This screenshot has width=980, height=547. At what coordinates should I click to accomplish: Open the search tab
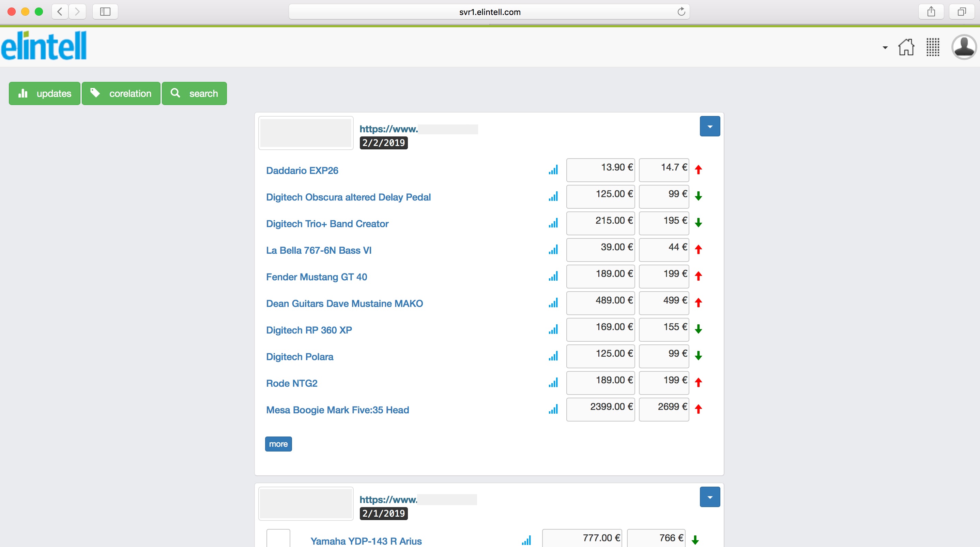click(x=195, y=93)
